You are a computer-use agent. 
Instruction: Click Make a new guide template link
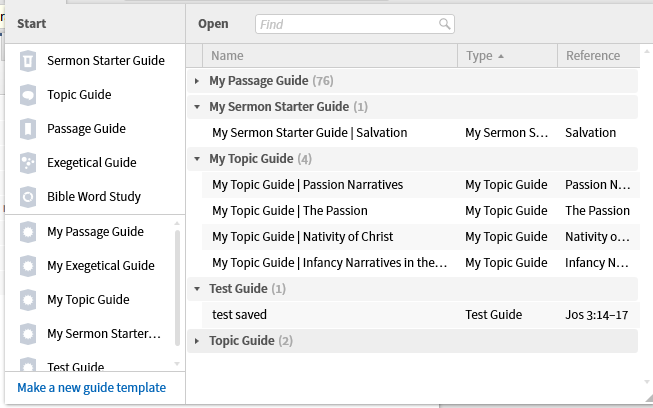point(92,388)
